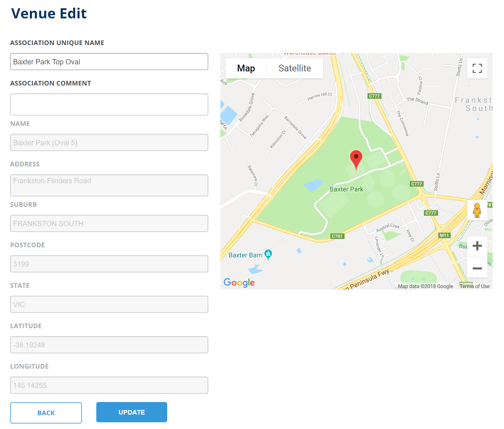Click the 'Tetragona Way' street label
This screenshot has height=429, width=504.
259,126
